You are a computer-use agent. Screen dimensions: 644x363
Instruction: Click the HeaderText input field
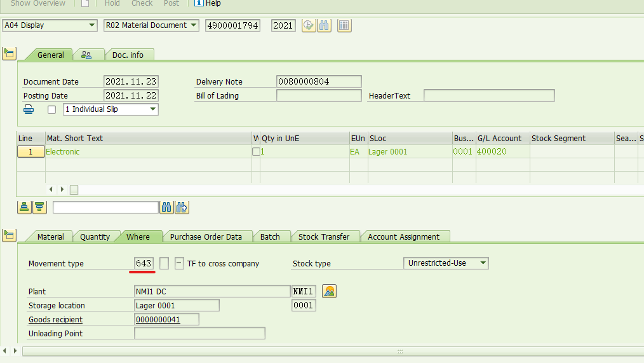(489, 95)
